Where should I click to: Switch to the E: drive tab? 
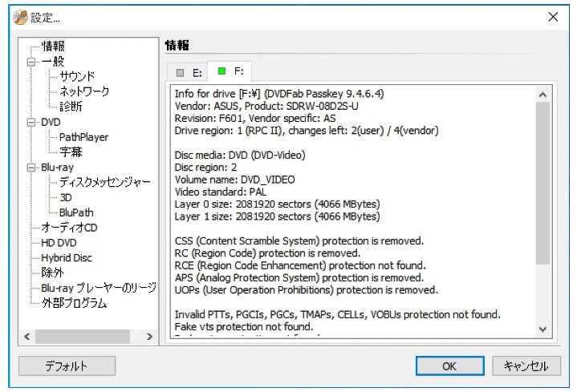[x=189, y=72]
